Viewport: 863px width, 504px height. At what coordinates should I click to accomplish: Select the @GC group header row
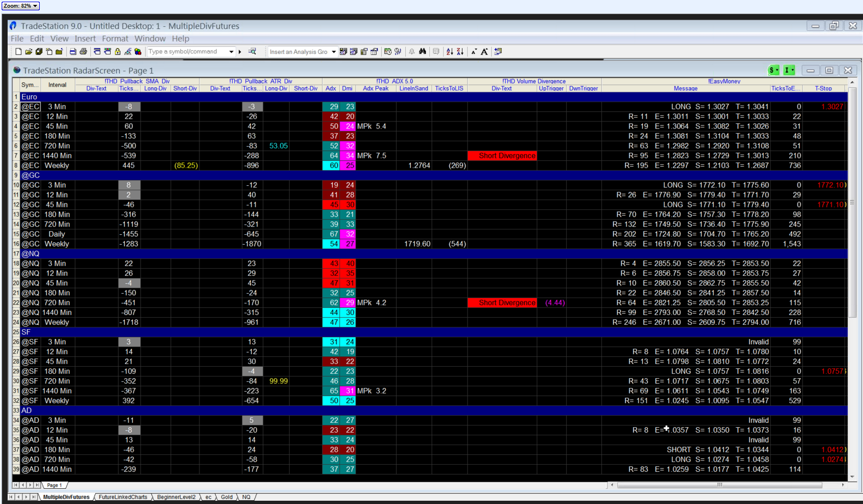click(x=434, y=175)
